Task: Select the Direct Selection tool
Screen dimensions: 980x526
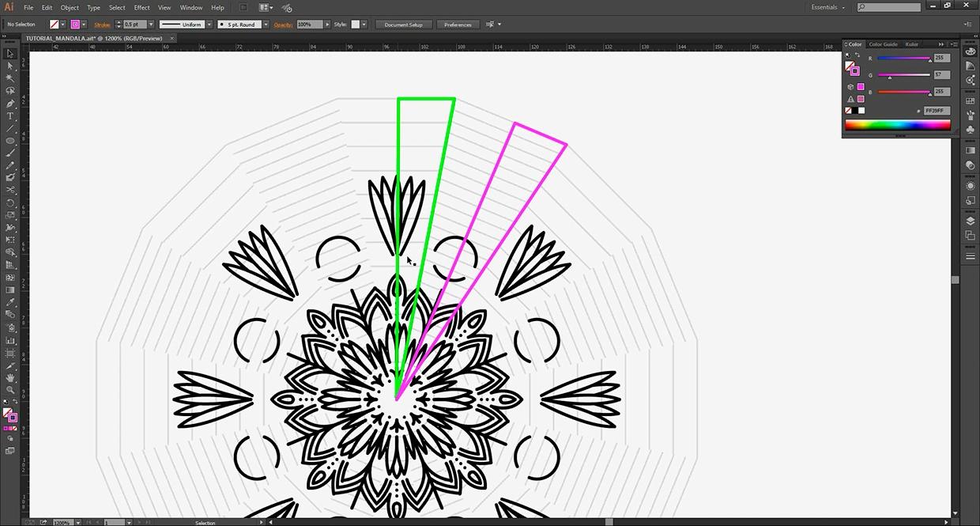Action: (x=10, y=66)
